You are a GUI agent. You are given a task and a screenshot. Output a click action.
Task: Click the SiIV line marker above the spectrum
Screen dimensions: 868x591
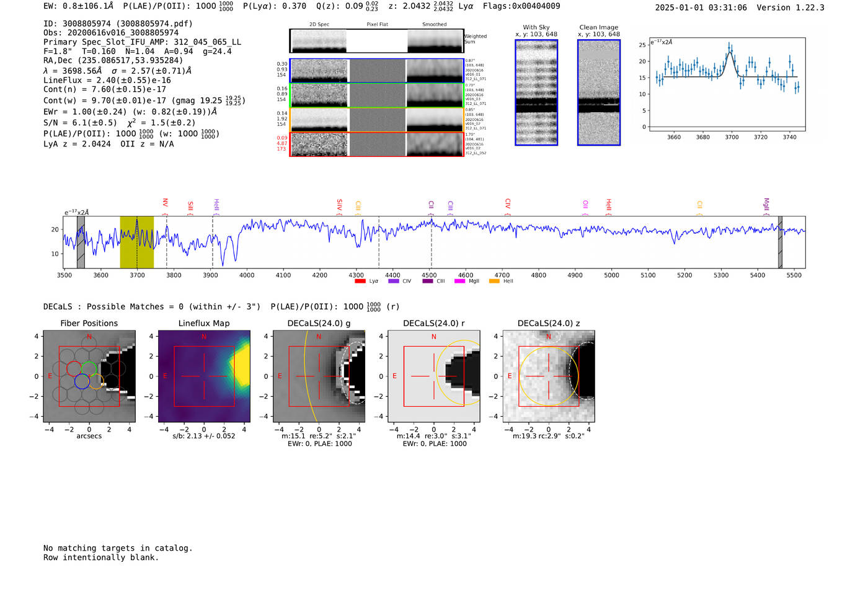tap(339, 204)
